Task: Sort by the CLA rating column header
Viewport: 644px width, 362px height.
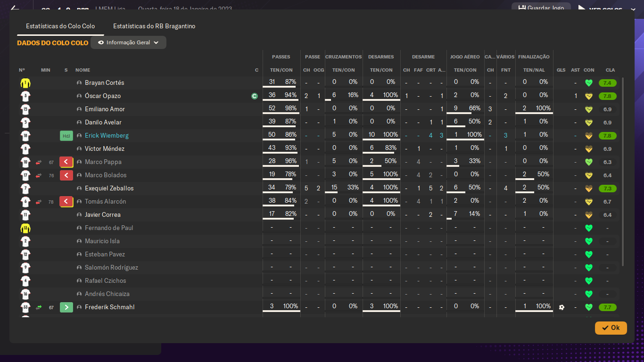Action: [x=610, y=70]
